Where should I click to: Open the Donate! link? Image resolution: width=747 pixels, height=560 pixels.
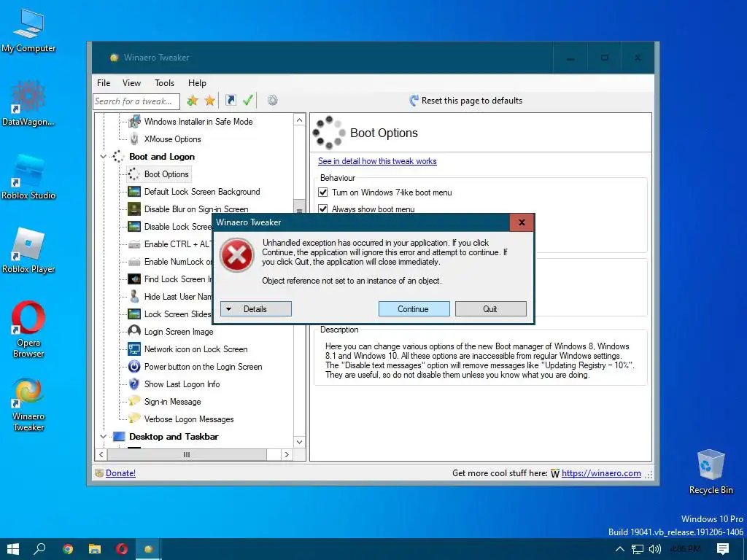point(120,472)
